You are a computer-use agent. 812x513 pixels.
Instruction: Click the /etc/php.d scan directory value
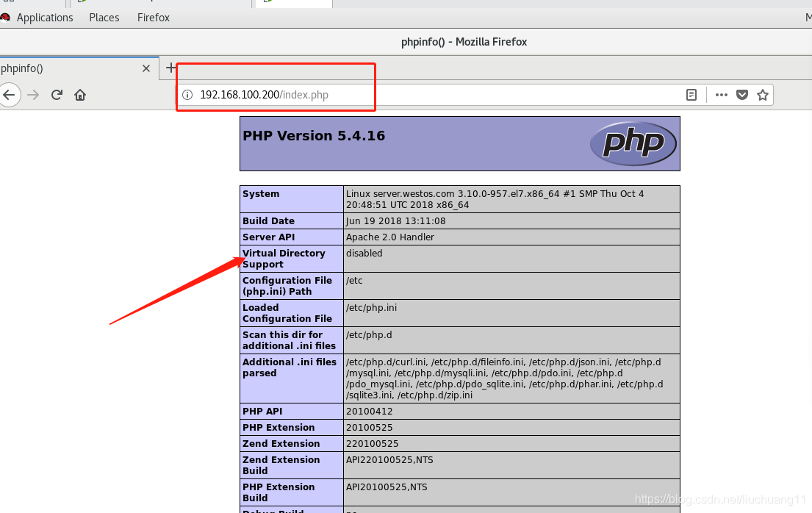(369, 334)
